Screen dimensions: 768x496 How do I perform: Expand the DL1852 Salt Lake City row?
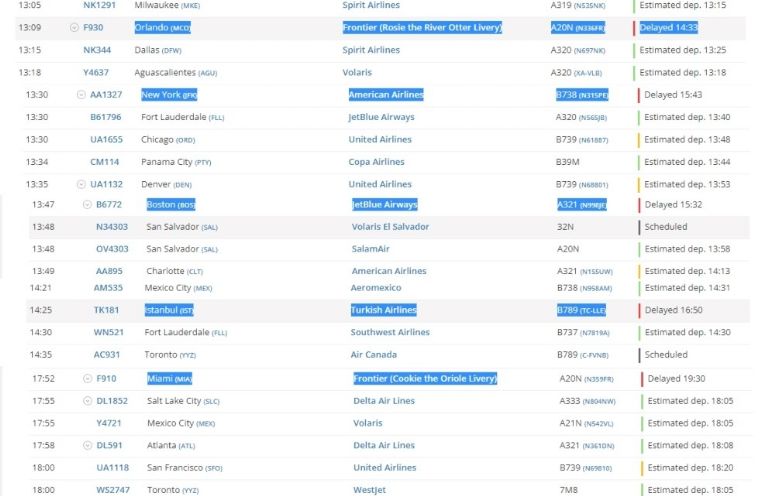tap(87, 401)
